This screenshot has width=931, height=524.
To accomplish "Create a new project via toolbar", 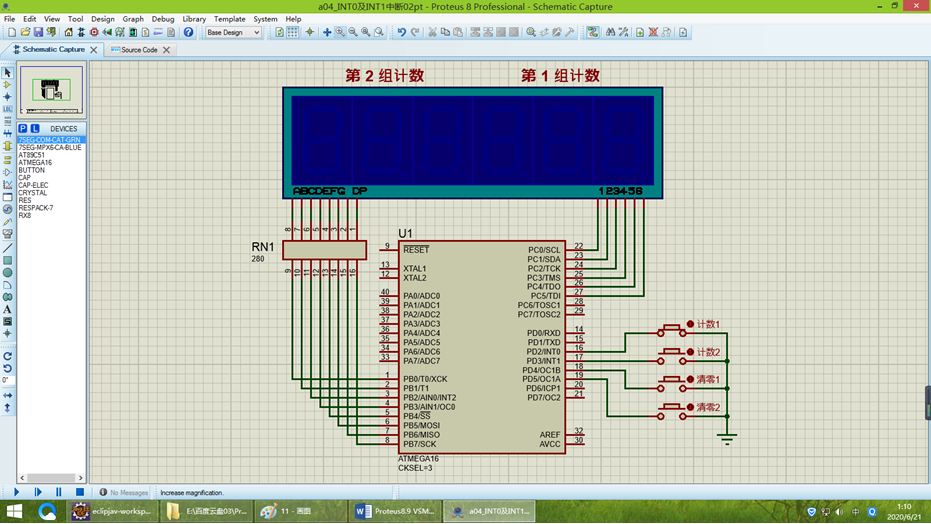I will [12, 33].
